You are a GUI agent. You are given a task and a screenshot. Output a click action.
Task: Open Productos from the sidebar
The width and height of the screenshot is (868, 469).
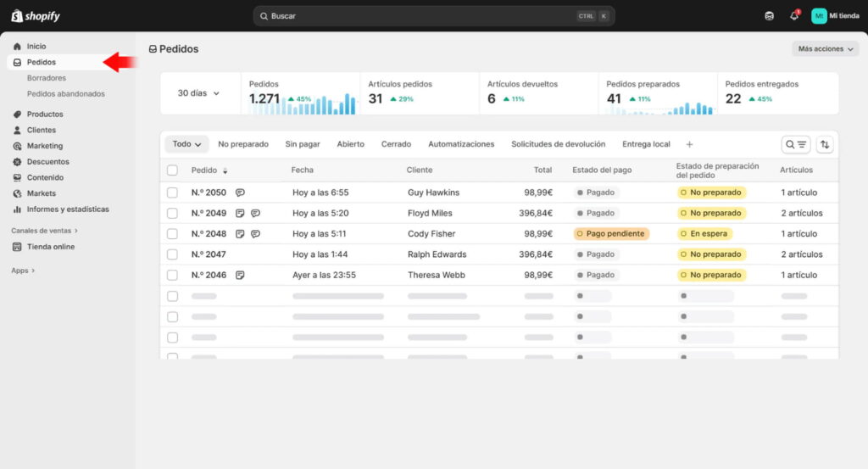pos(44,114)
